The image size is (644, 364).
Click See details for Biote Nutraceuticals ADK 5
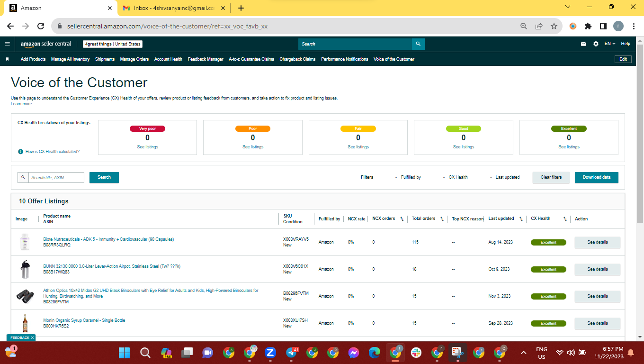pos(598,242)
